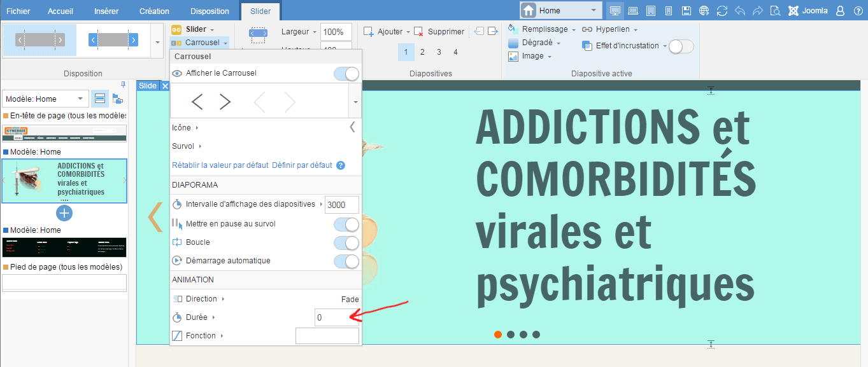Open the Insérer tab

pos(106,11)
